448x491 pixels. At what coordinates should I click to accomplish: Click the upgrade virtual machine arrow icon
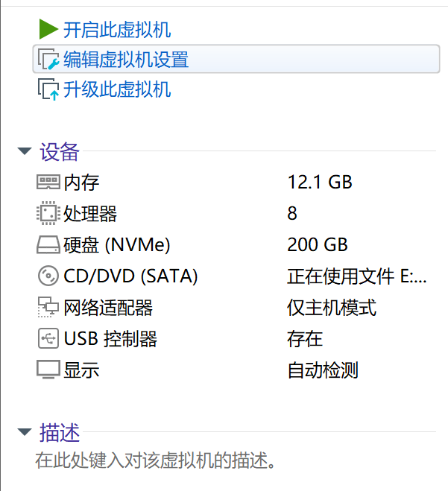pos(48,89)
